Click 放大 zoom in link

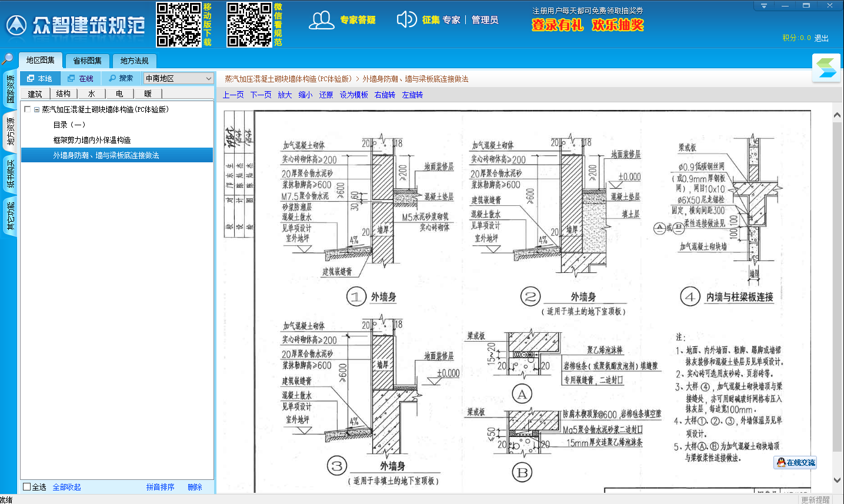[x=285, y=95]
